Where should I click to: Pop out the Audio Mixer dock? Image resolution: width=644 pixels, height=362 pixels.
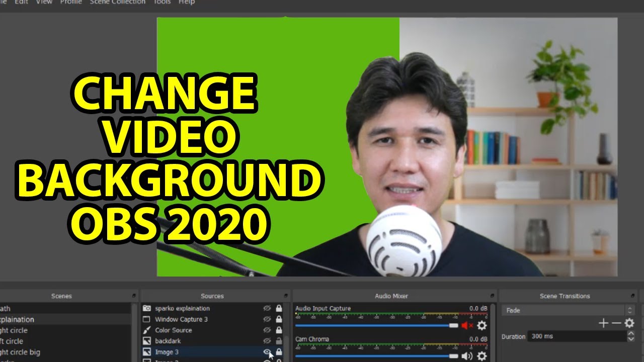(x=493, y=296)
